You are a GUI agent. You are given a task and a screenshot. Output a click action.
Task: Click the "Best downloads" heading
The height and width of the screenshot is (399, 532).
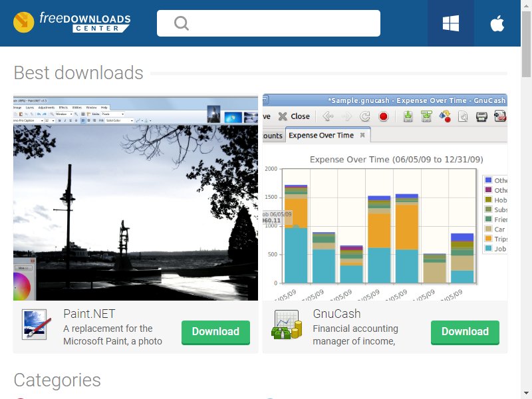[x=78, y=72]
